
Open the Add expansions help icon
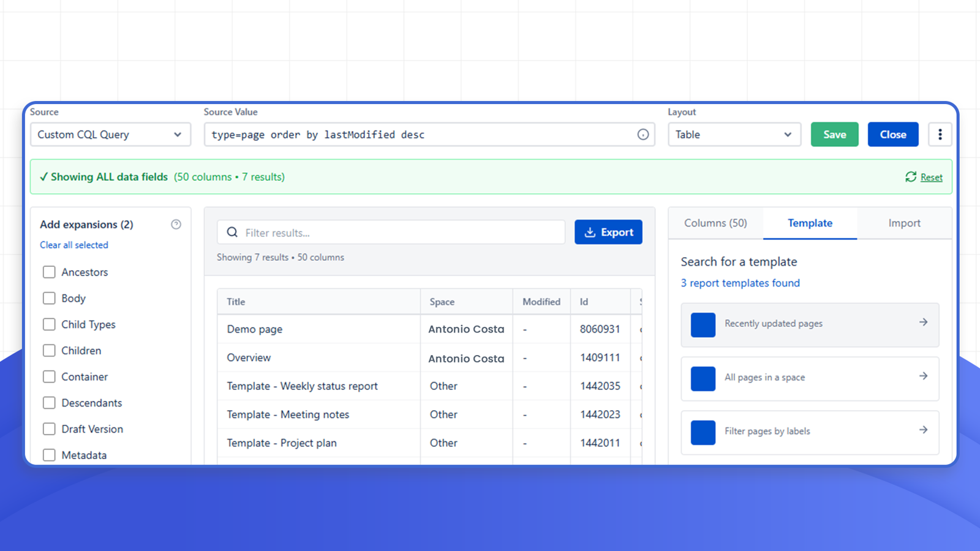point(176,224)
